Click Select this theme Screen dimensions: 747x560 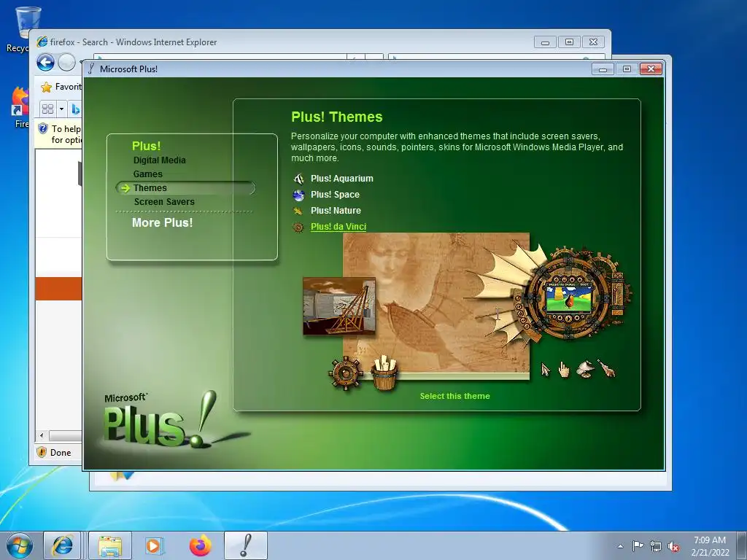(454, 396)
